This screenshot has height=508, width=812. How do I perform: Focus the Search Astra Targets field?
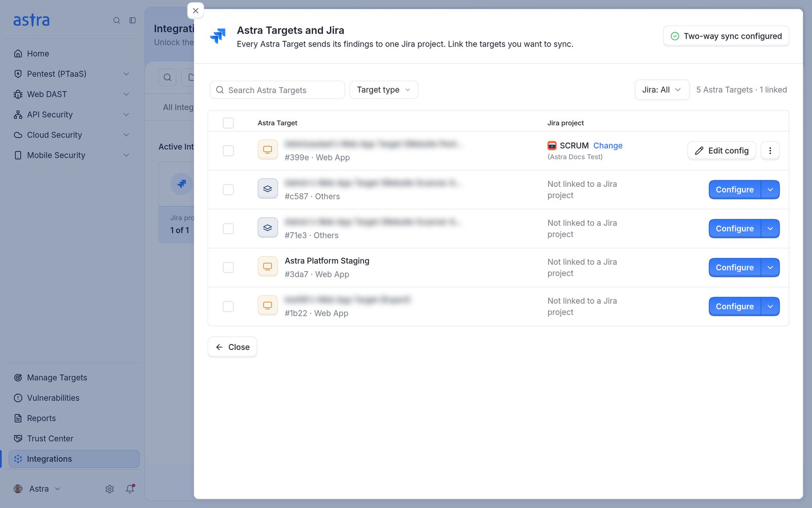pos(277,90)
